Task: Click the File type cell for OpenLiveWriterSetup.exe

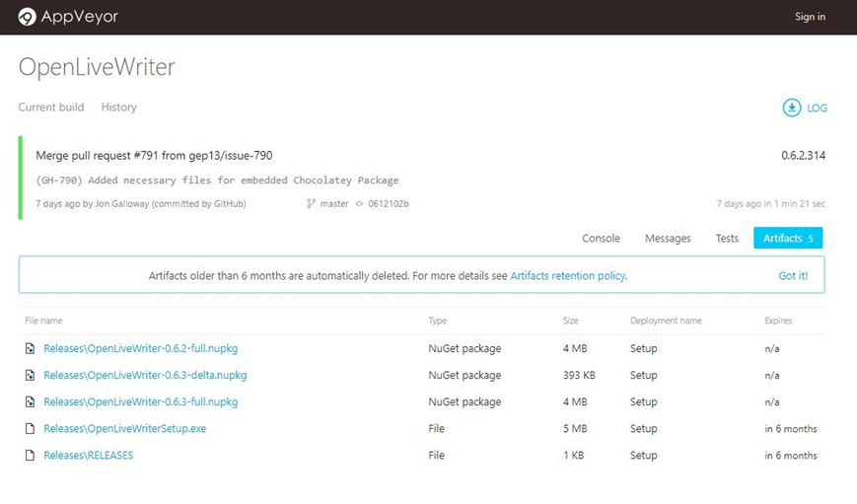Action: click(x=436, y=429)
